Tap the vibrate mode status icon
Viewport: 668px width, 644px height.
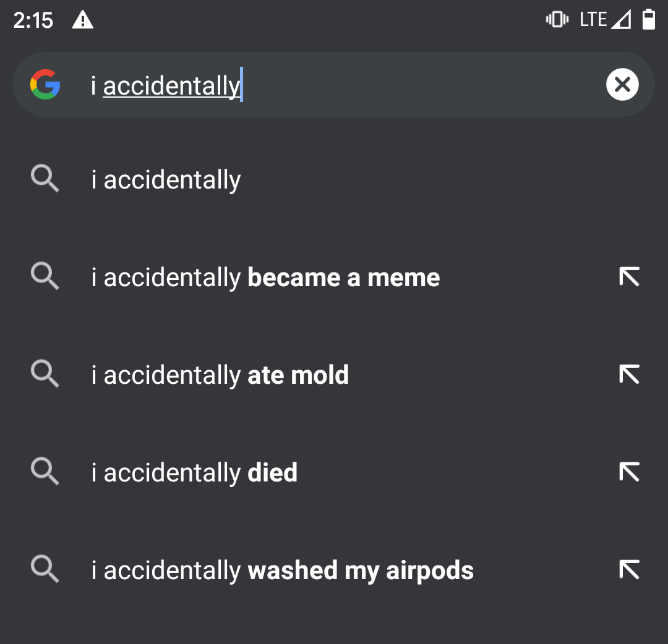(x=557, y=20)
